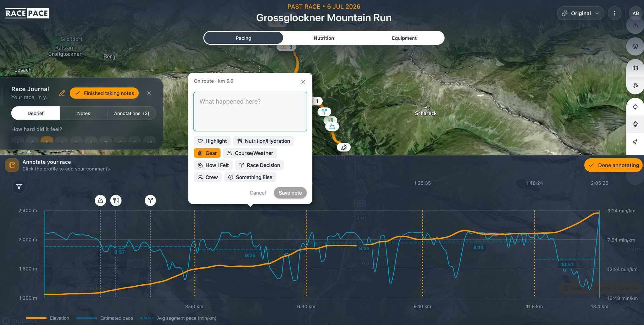Click the pencil edit icon in Race Journal
The image size is (644, 325).
62,93
